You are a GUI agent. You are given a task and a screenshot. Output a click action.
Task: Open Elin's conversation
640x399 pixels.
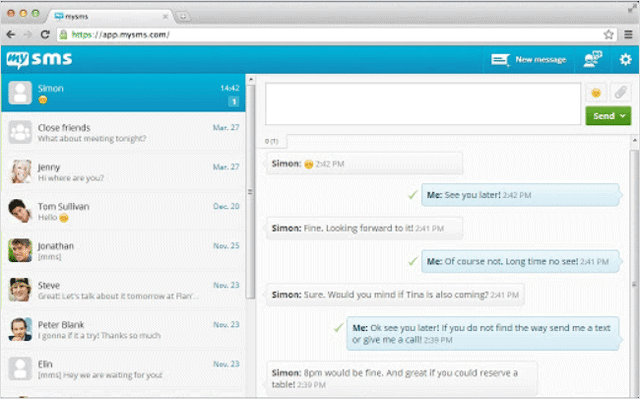click(123, 369)
